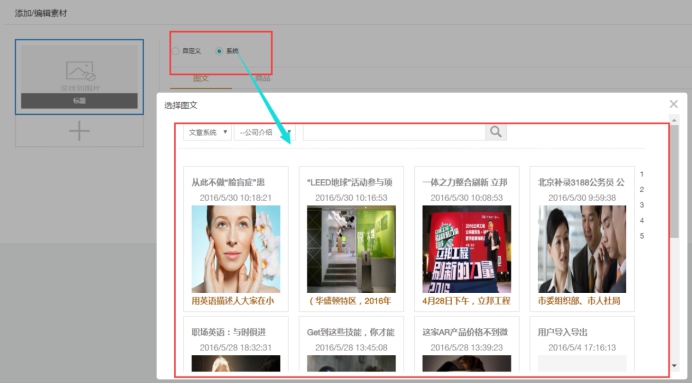Click the date 2016/5/28 13:39:23

coord(466,348)
